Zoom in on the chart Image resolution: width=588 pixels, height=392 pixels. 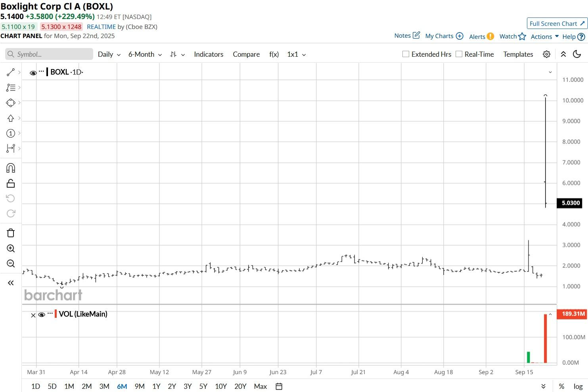point(11,248)
